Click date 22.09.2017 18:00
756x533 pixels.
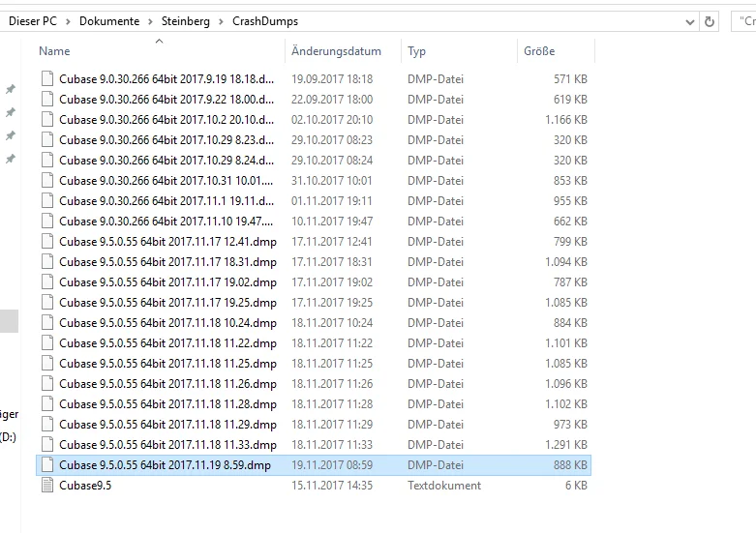[x=332, y=100]
